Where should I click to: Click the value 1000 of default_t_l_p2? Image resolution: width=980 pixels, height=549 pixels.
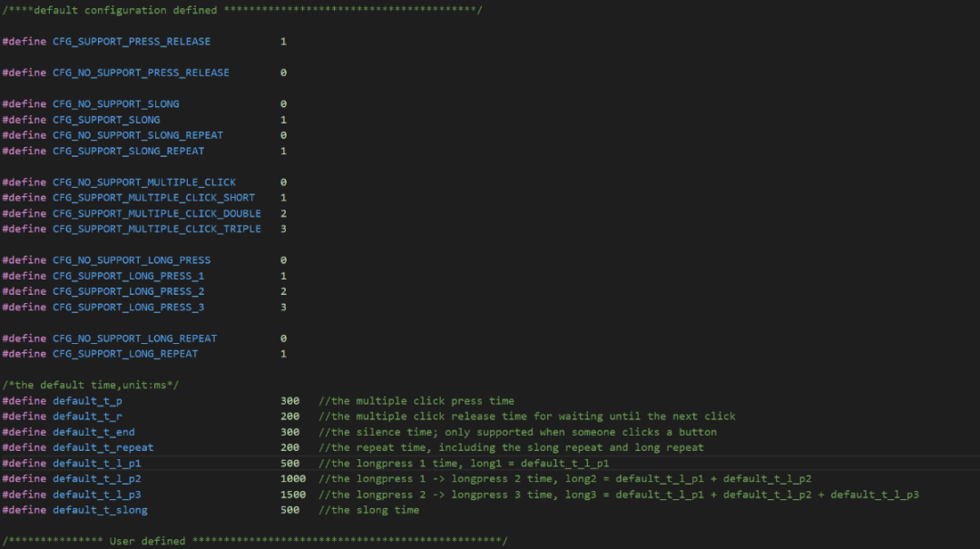click(293, 479)
